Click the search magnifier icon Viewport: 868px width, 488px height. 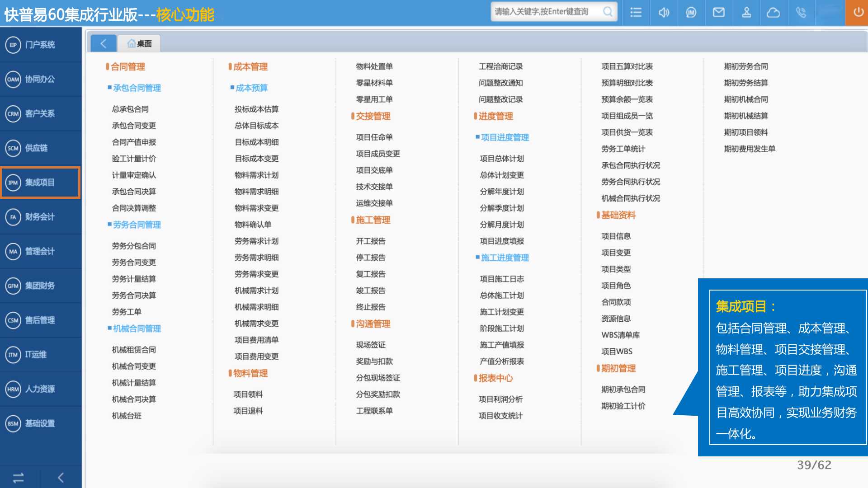(x=608, y=12)
